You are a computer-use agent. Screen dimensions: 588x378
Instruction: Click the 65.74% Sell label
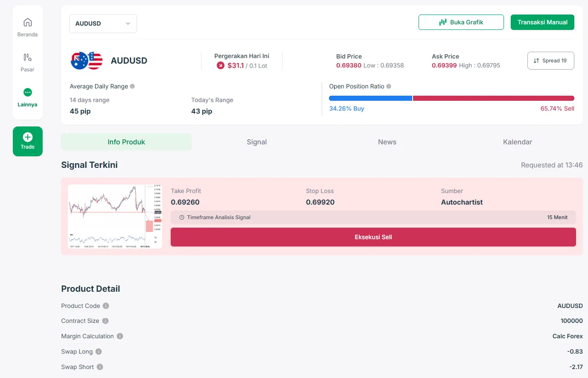[557, 108]
